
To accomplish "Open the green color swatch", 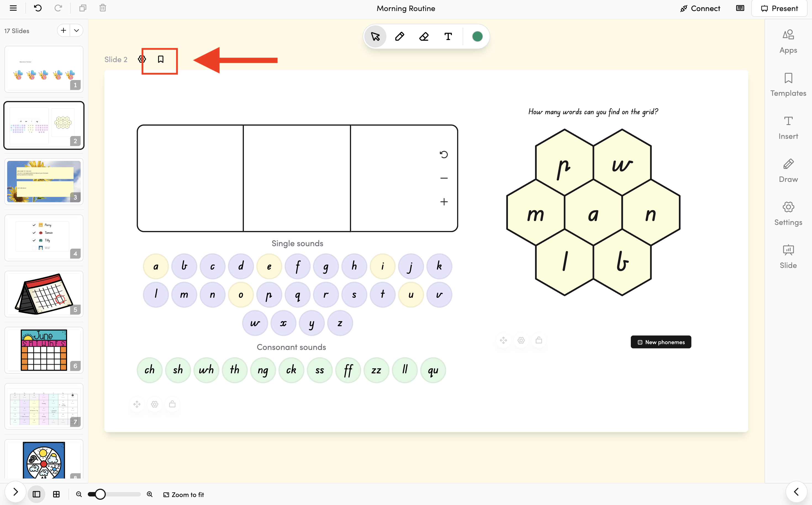I will [477, 36].
